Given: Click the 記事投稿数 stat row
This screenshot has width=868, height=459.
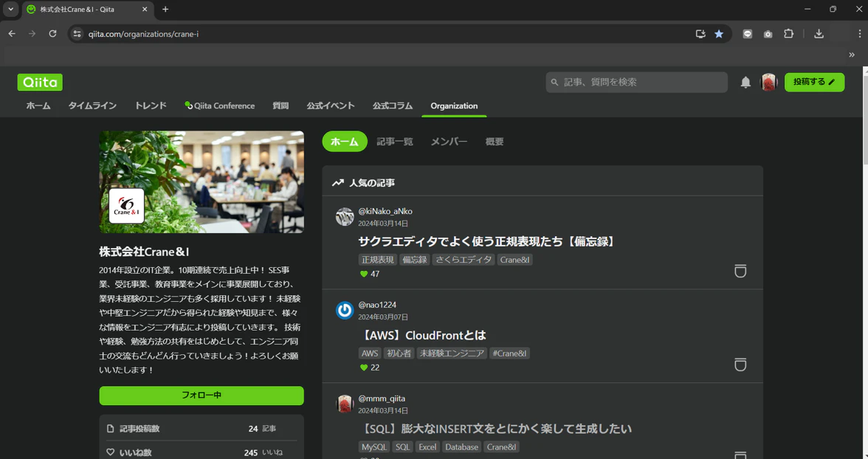Looking at the screenshot, I should 201,429.
